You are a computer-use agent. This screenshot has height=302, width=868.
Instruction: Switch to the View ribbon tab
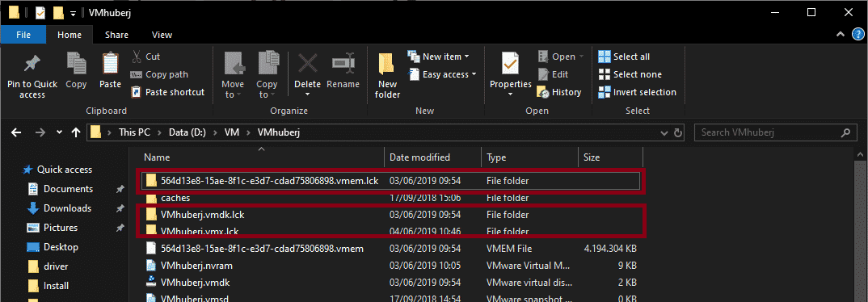coord(162,34)
